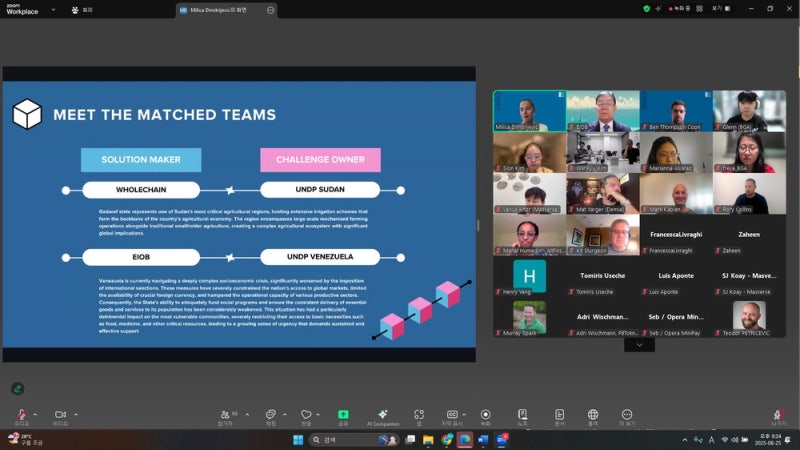Open File Explorer from taskbar
The width and height of the screenshot is (800, 450).
[428, 440]
